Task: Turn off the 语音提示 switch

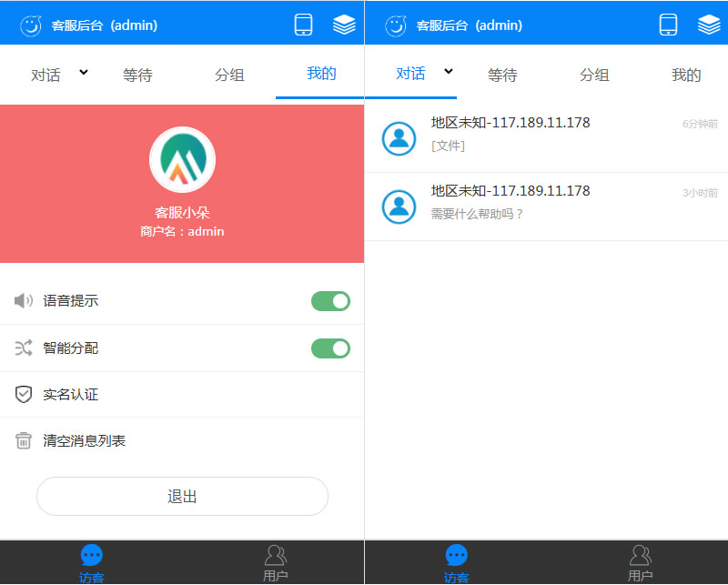Action: 330,301
